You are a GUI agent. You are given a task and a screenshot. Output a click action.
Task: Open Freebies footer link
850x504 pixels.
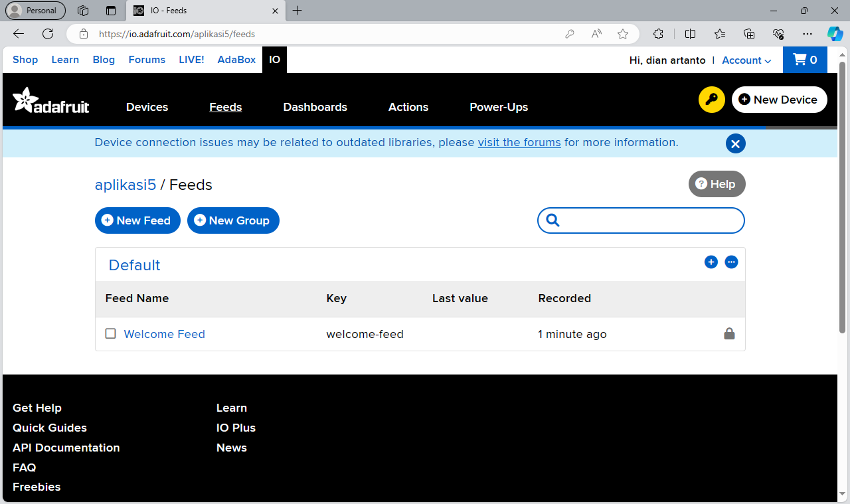point(37,487)
